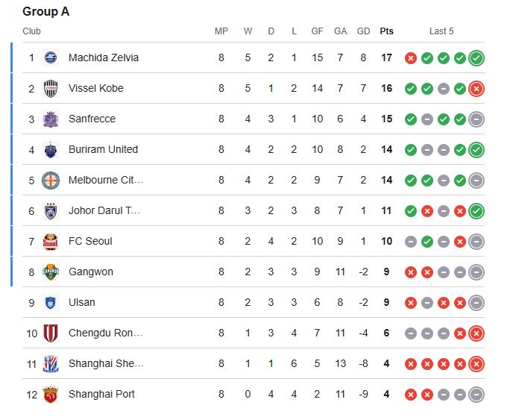Click the Chengdu Rongcheng crest icon

(51, 333)
